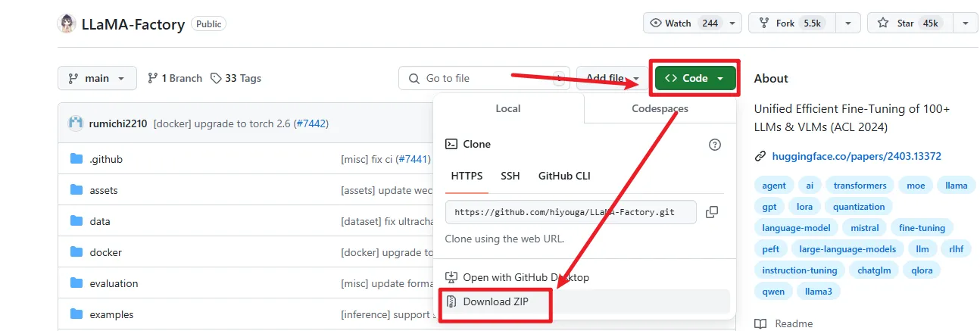Viewport: 980px width, 331px height.
Task: Select the SSH clone tab
Action: coord(510,176)
